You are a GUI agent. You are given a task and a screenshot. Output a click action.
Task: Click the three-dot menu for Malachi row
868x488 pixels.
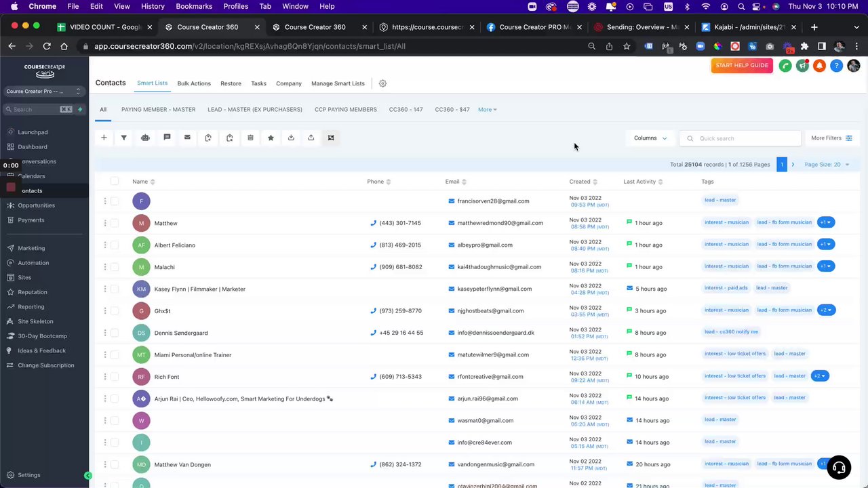104,267
